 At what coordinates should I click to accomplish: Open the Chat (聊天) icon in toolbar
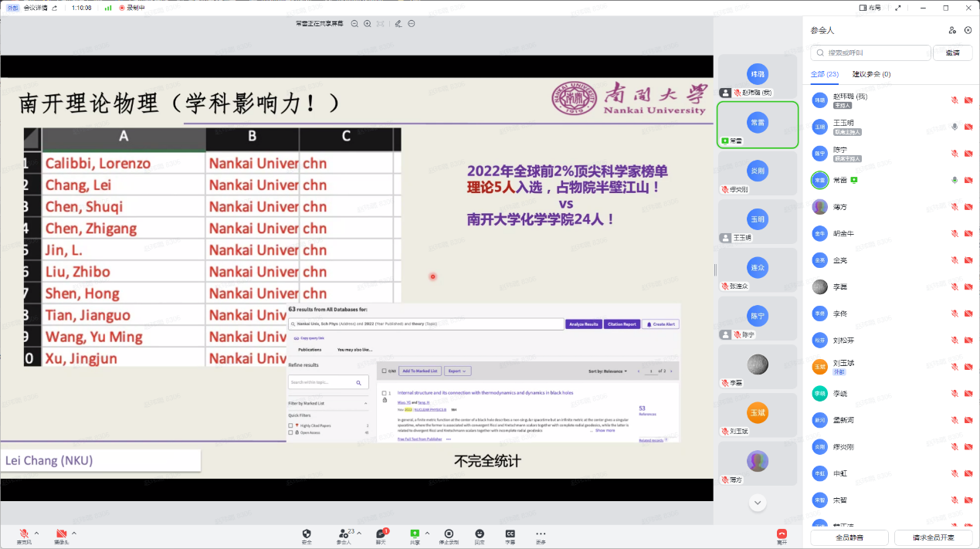tap(381, 534)
